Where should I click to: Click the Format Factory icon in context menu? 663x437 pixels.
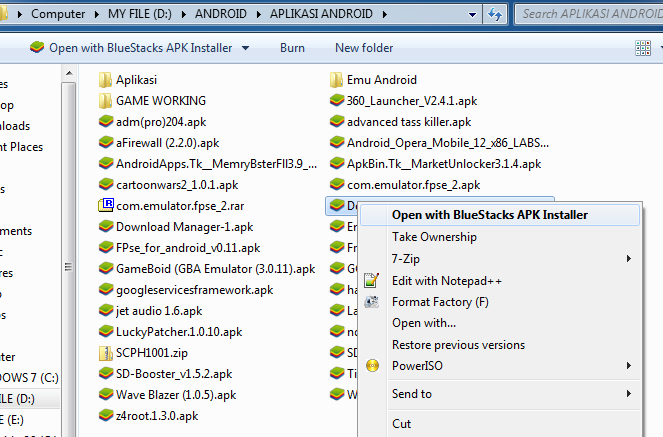372,302
